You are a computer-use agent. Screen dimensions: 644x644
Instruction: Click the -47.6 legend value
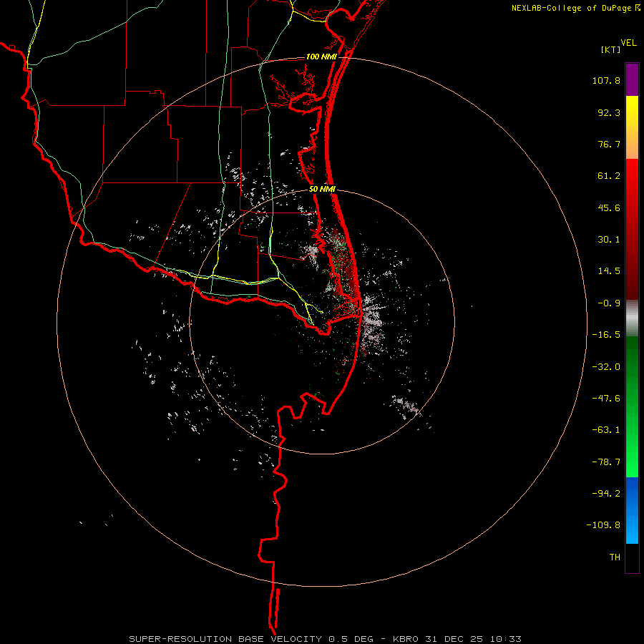click(606, 399)
